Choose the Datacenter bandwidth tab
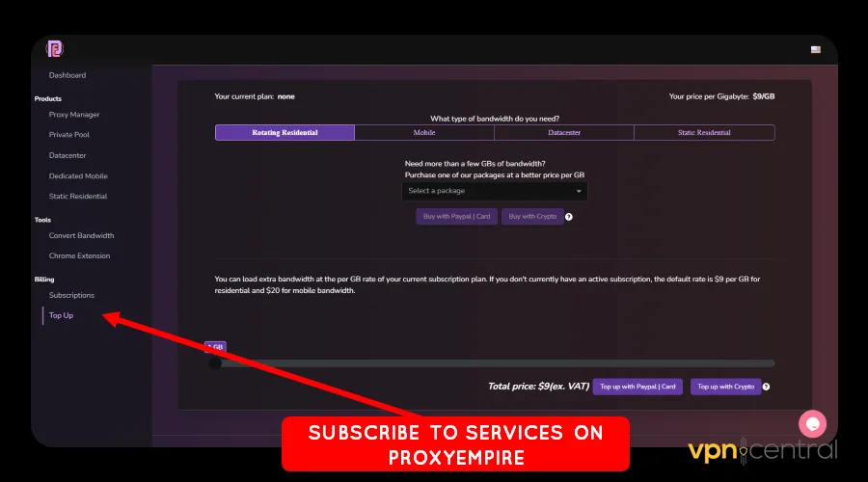 564,133
